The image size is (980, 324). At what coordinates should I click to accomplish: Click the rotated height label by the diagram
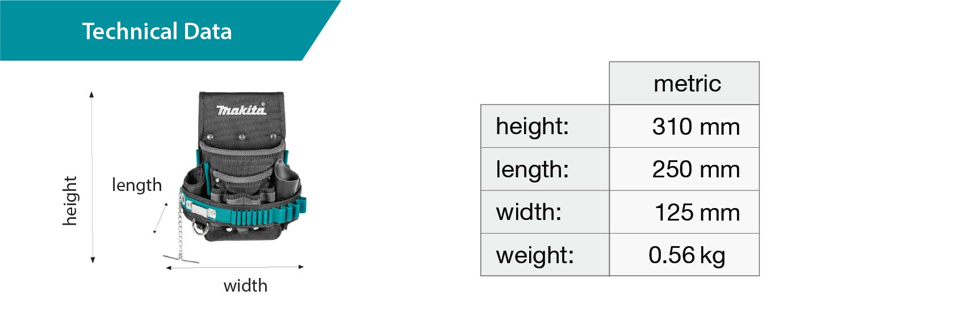69,201
